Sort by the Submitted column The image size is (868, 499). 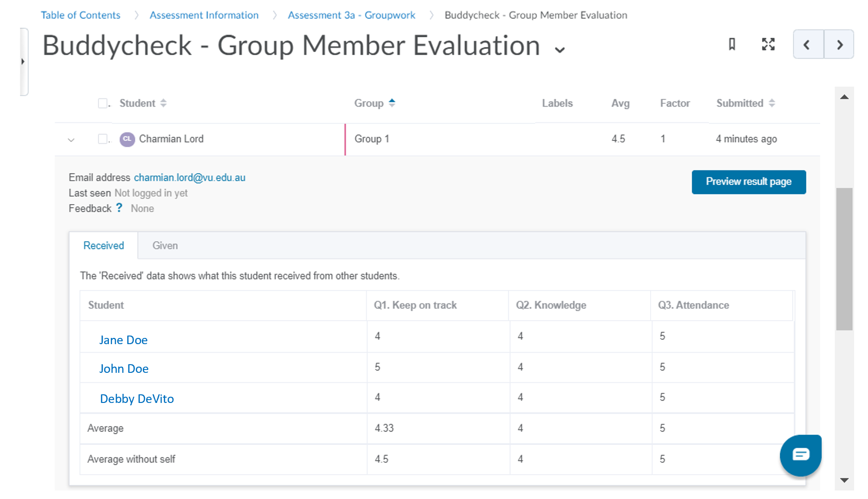(745, 103)
